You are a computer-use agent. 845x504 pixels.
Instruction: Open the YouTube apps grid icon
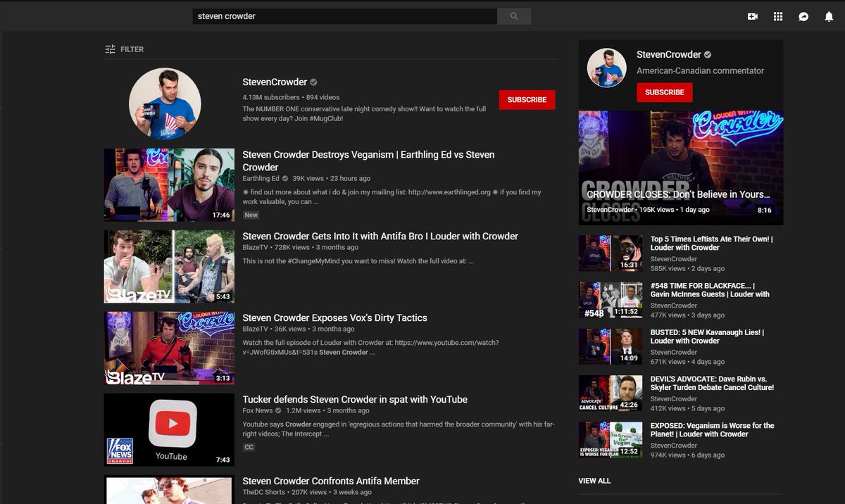pyautogui.click(x=778, y=16)
